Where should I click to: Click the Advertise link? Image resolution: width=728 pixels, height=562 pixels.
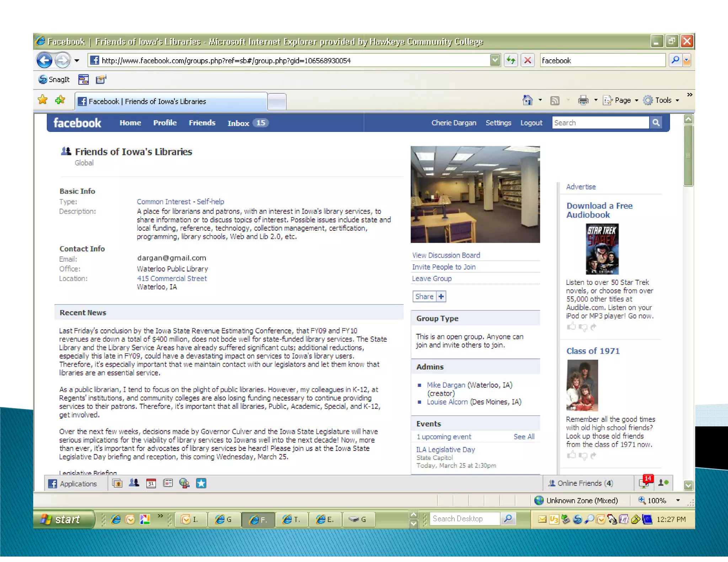581,187
